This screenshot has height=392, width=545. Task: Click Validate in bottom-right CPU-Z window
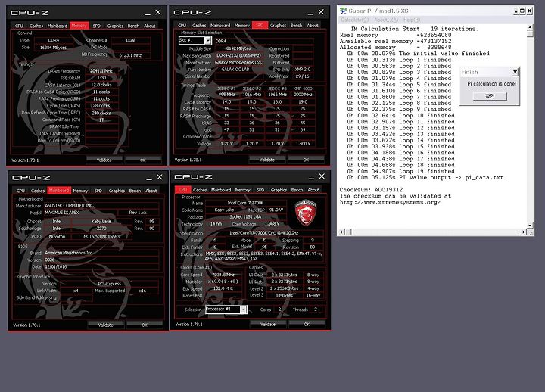(x=268, y=324)
